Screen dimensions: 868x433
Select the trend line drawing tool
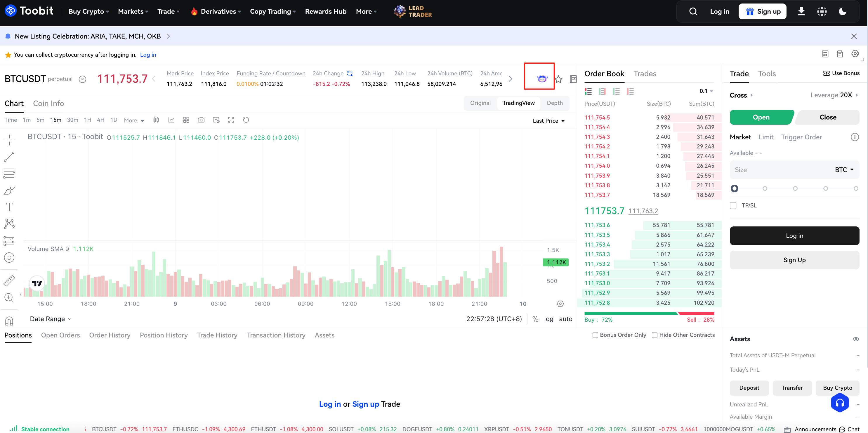[x=9, y=156]
